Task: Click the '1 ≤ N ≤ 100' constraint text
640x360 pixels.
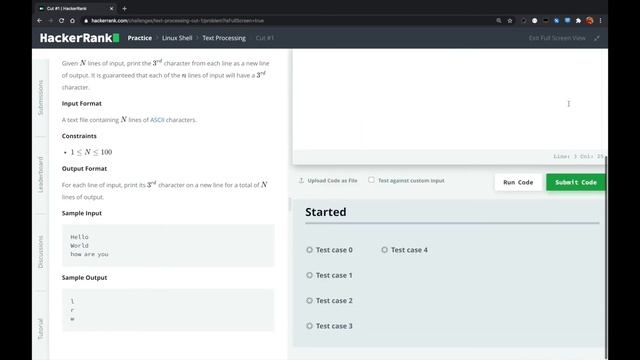Action: click(91, 152)
